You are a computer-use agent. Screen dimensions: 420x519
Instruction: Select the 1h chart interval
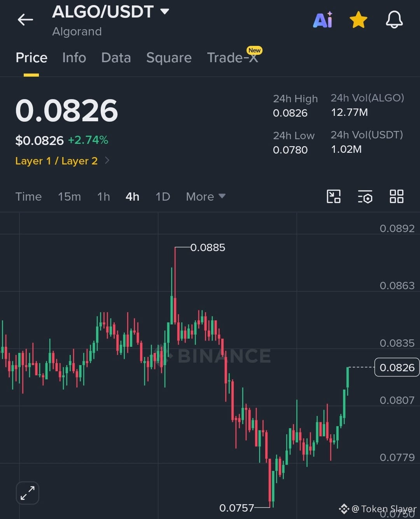(x=103, y=197)
